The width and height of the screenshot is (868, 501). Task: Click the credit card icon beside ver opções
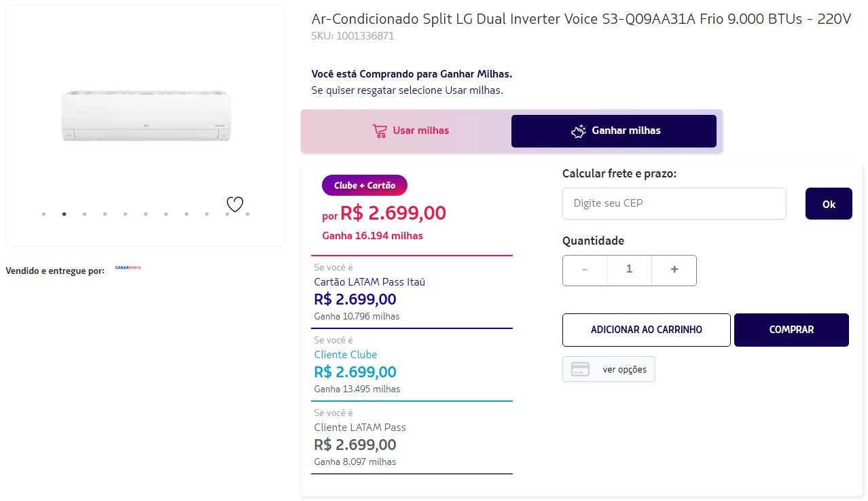[580, 369]
